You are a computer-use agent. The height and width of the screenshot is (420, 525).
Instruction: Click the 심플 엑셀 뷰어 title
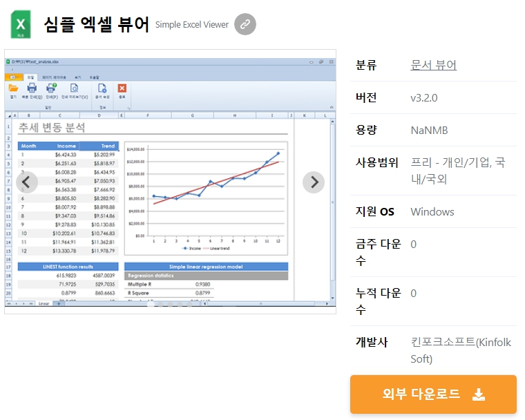[x=96, y=24]
